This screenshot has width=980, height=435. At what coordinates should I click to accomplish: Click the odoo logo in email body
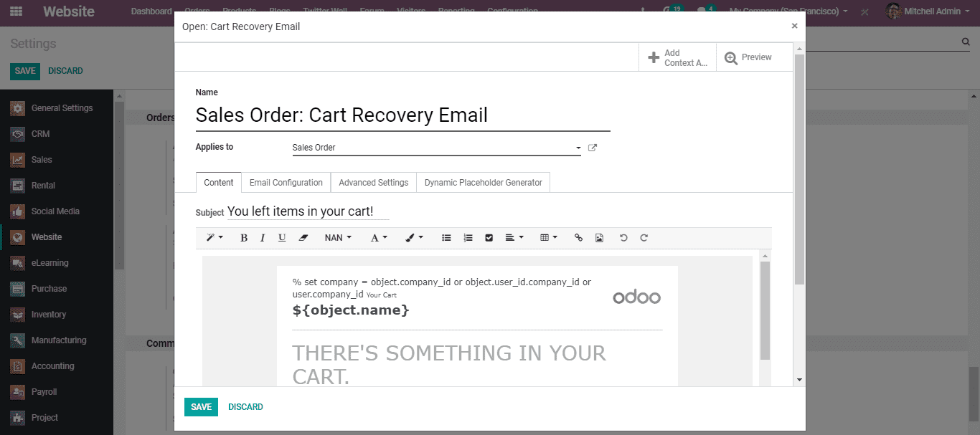click(636, 297)
